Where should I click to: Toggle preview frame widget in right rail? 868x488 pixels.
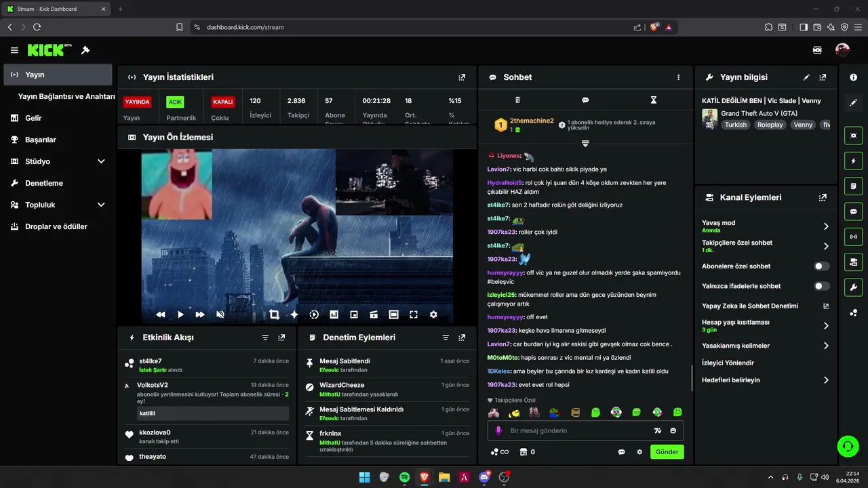853,136
